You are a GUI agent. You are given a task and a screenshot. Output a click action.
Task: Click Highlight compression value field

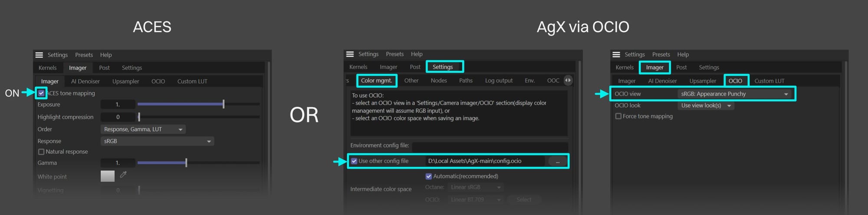pyautogui.click(x=118, y=117)
